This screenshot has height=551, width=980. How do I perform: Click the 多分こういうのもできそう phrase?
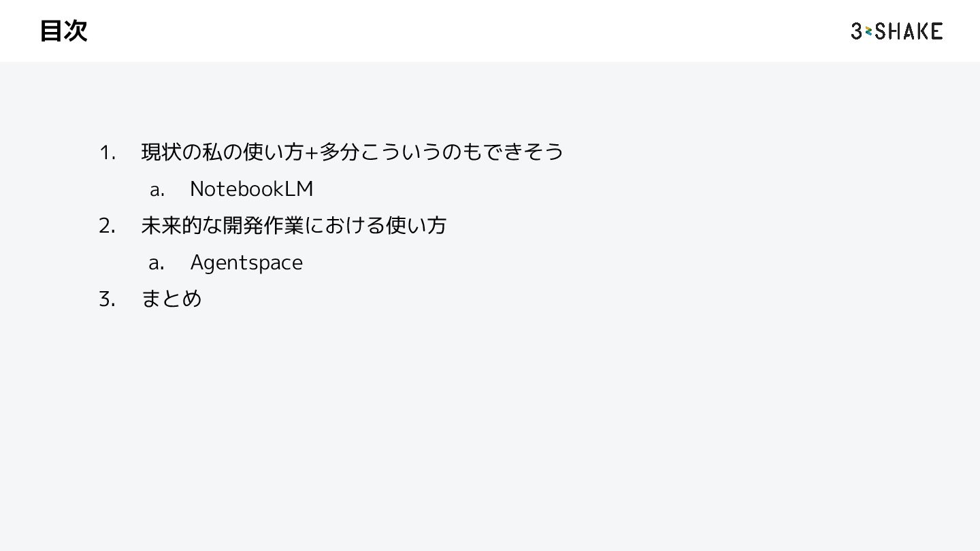pyautogui.click(x=442, y=152)
